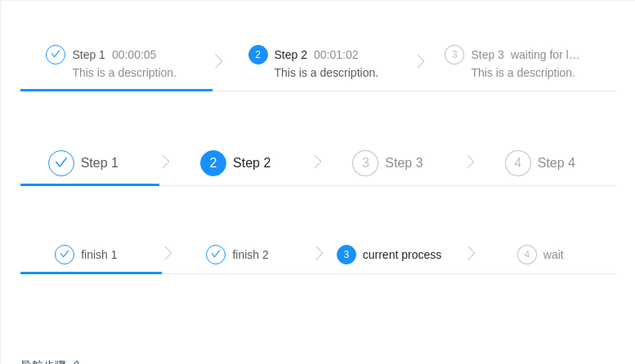The image size is (635, 364).
Task: Click the chevron arrow before Step 4
Action: (x=471, y=162)
